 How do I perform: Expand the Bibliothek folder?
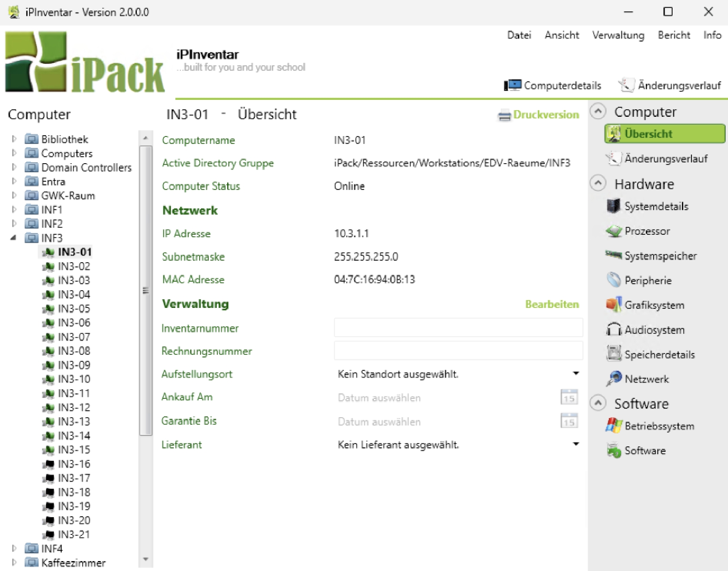tap(14, 139)
